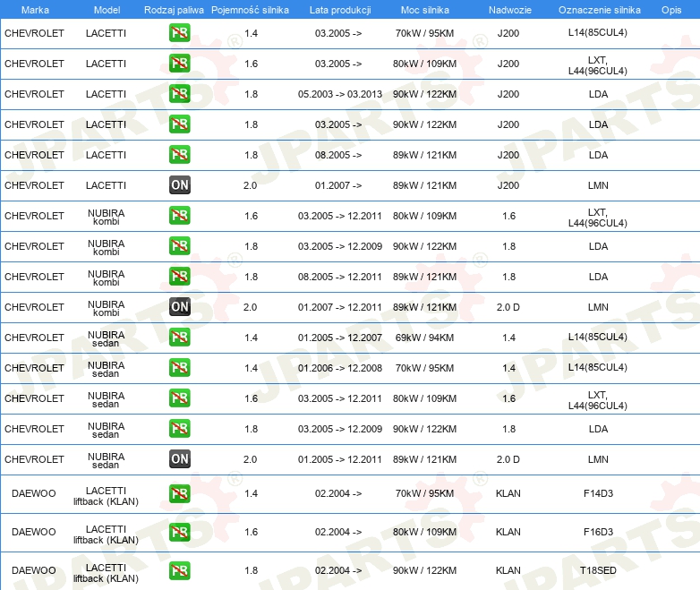Click the petrol icon for Chevrolet Lacetti 1.6

click(179, 64)
